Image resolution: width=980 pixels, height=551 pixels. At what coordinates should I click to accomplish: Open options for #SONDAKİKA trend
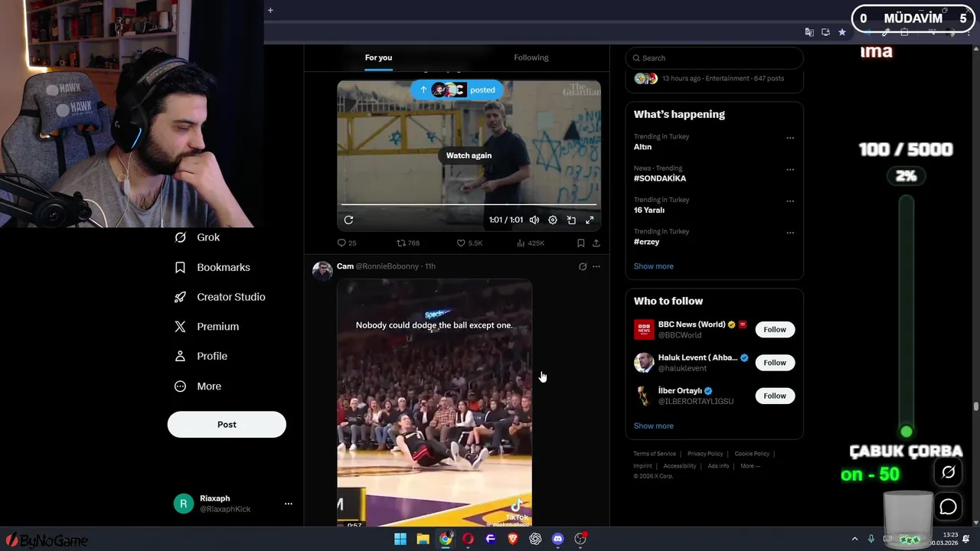[790, 170]
